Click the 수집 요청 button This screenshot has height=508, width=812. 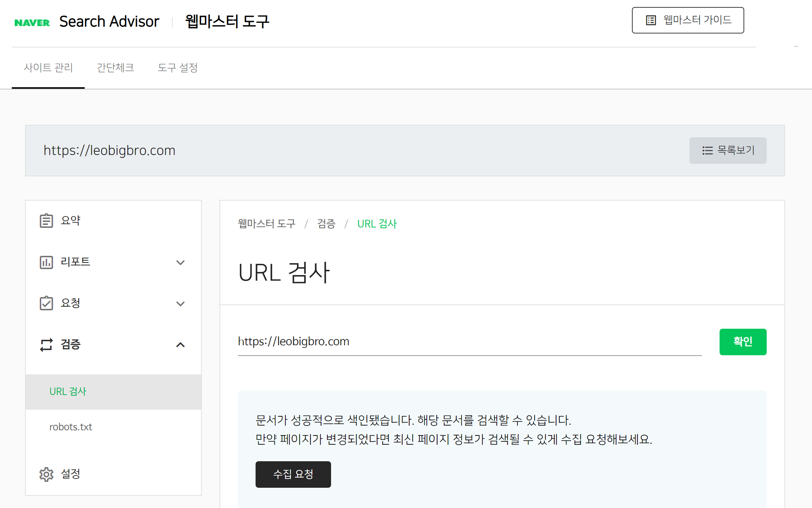pyautogui.click(x=293, y=474)
